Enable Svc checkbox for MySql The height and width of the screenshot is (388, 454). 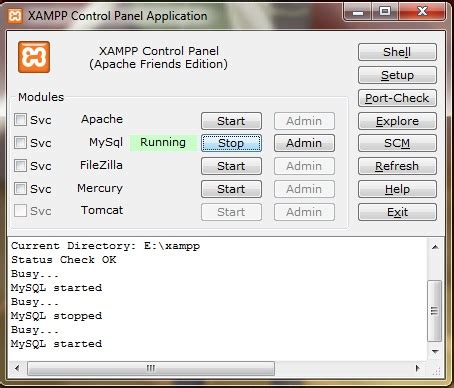click(20, 142)
